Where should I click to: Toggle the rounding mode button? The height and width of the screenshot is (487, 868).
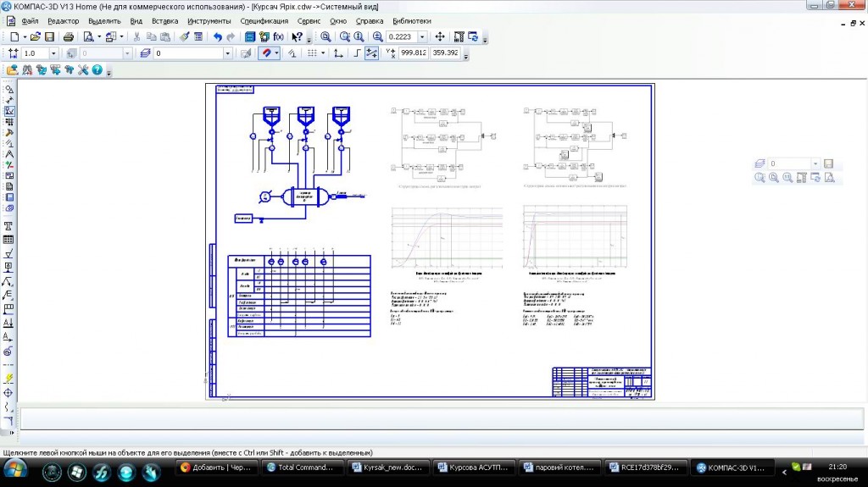[371, 53]
